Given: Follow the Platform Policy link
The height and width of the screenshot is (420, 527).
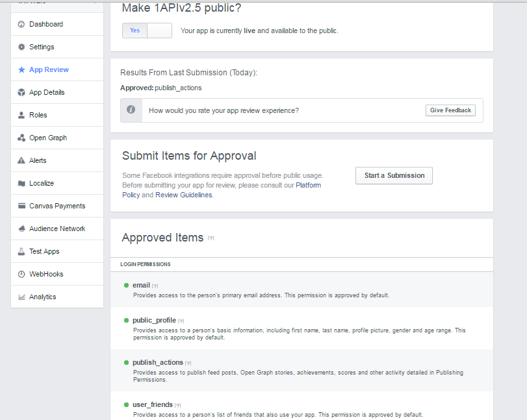Looking at the screenshot, I should coord(308,185).
